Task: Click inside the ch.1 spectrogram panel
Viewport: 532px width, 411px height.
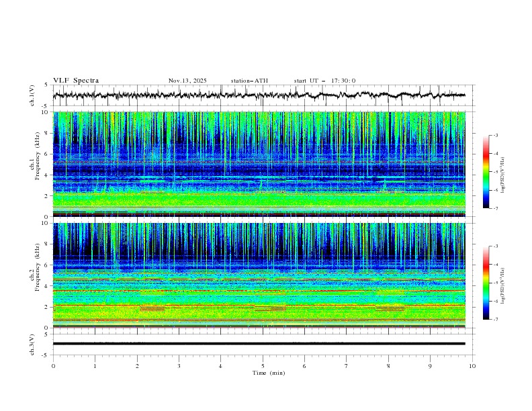Action: coord(259,164)
